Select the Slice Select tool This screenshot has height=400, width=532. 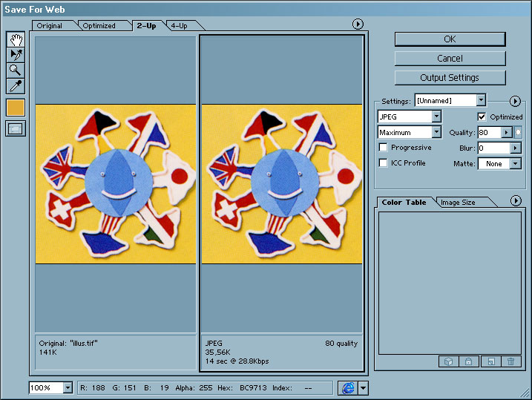pos(16,55)
